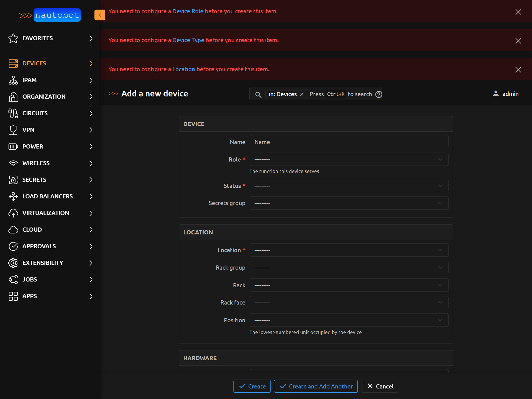Click the search help question icon
This screenshot has width=532, height=399.
pyautogui.click(x=378, y=94)
